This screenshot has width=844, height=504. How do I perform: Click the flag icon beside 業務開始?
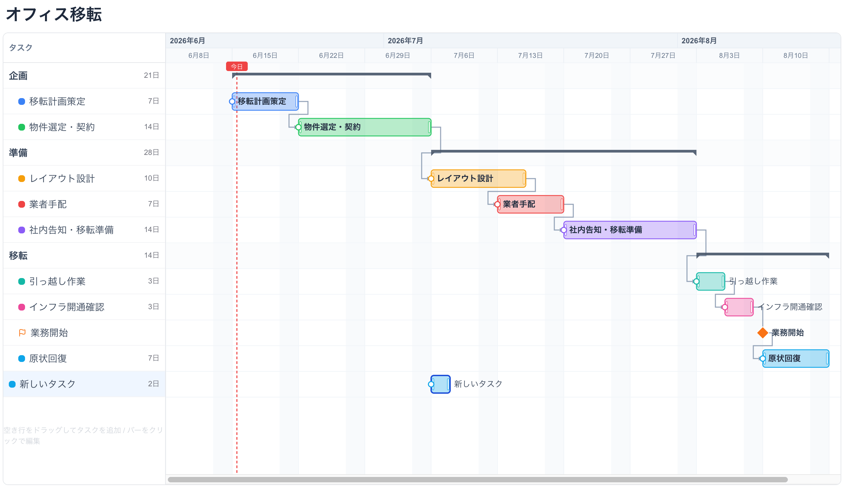[x=22, y=333]
